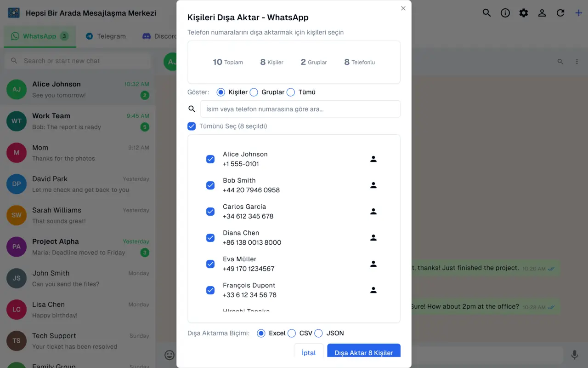Click Search or start new chat field
Image resolution: width=588 pixels, height=368 pixels.
[x=78, y=61]
